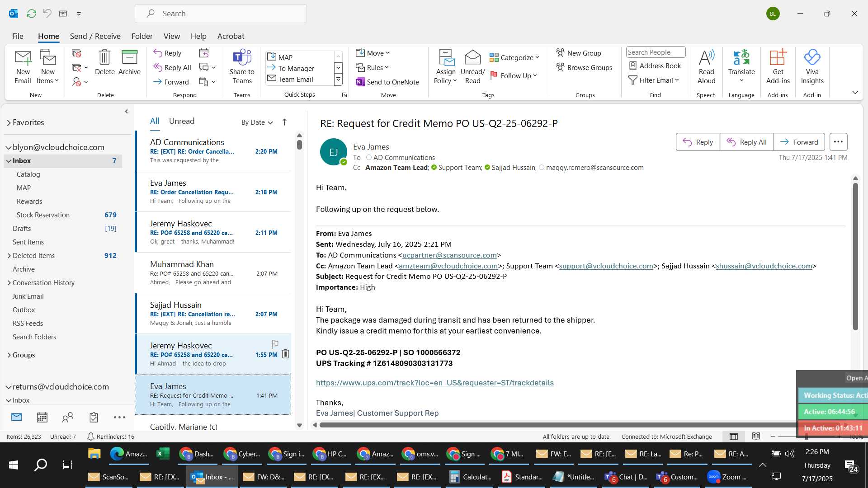Image resolution: width=868 pixels, height=488 pixels.
Task: Reverse sort order arrow in message list
Action: click(x=284, y=122)
